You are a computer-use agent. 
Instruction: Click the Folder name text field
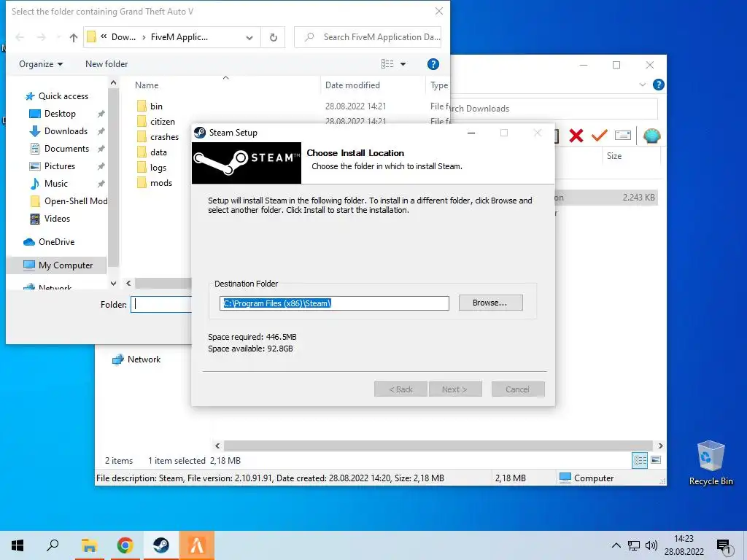coord(161,304)
